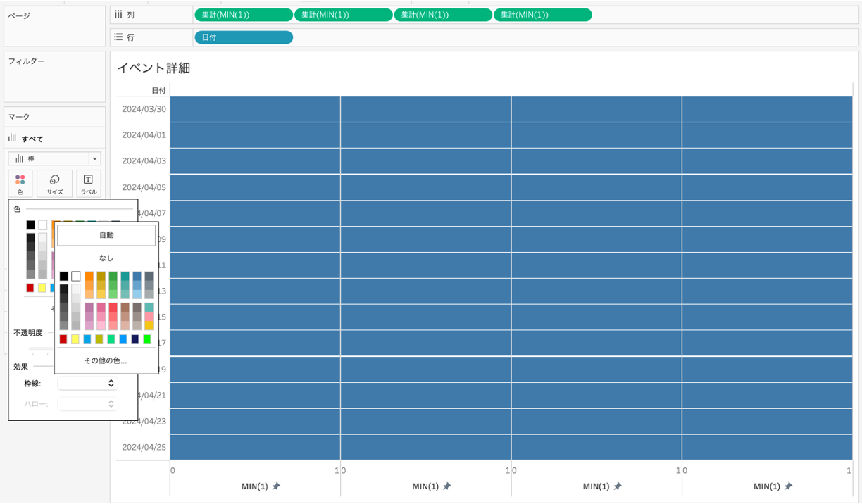The image size is (862, 504).
Task: Open the 棒 mark type dropdown
Action: [55, 159]
